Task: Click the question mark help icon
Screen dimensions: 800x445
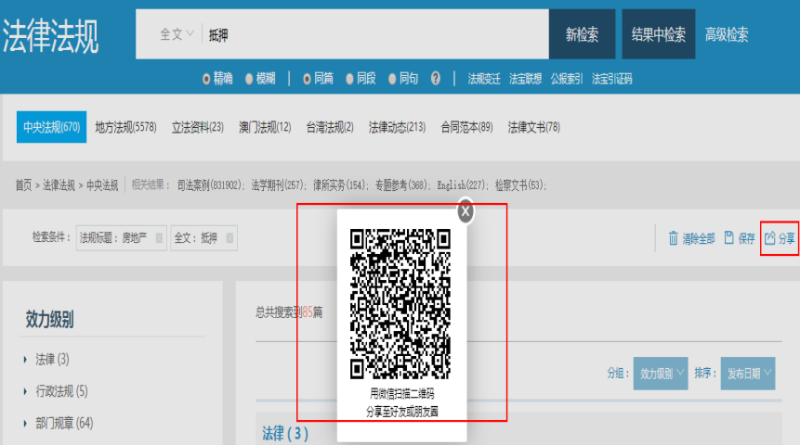Action: point(435,79)
